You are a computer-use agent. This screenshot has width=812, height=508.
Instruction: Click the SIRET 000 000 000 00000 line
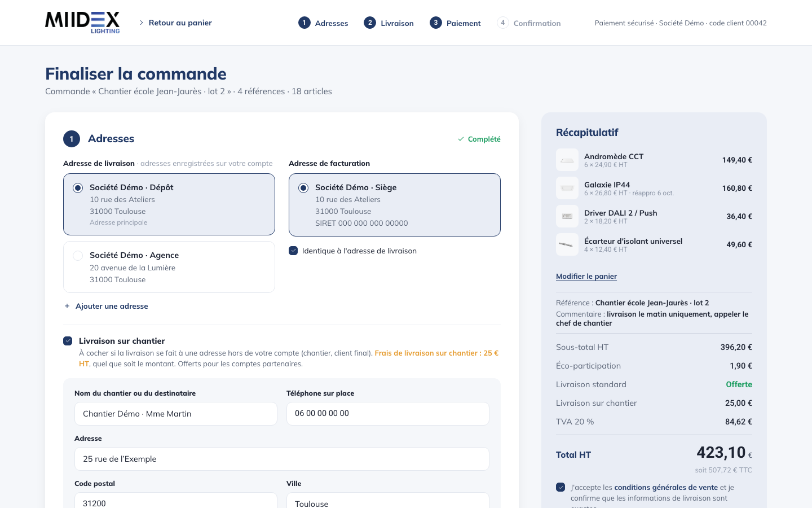point(361,223)
